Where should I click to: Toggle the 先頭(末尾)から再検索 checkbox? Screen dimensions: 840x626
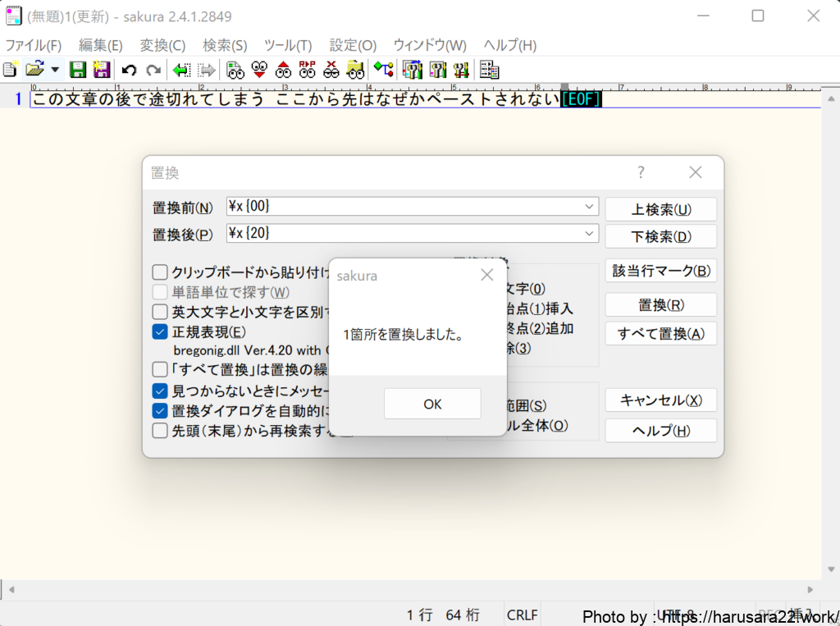click(160, 430)
